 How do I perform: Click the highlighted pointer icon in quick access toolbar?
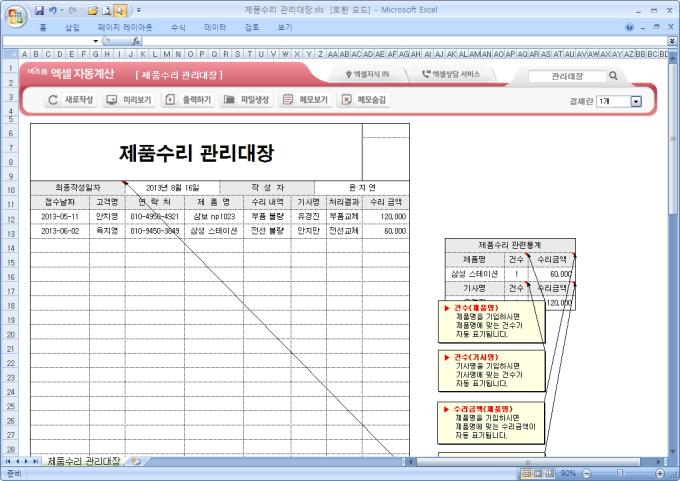[x=120, y=10]
